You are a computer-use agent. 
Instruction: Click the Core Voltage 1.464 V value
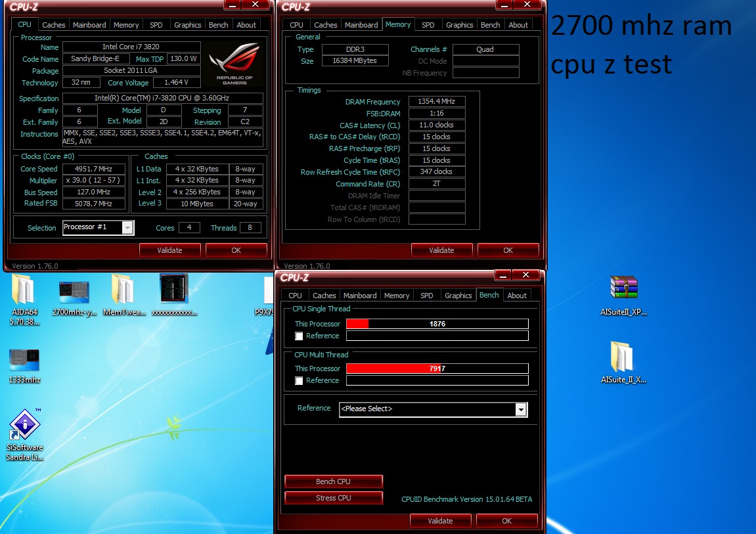pyautogui.click(x=177, y=82)
